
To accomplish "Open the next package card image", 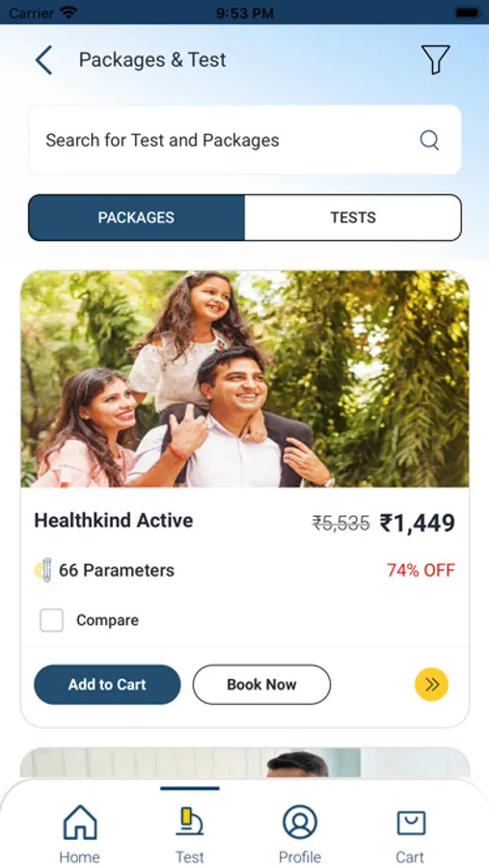I will [x=245, y=763].
